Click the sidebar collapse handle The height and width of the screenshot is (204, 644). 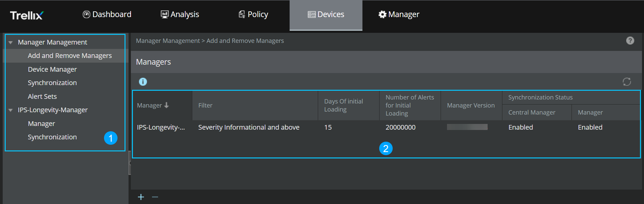[x=130, y=163]
